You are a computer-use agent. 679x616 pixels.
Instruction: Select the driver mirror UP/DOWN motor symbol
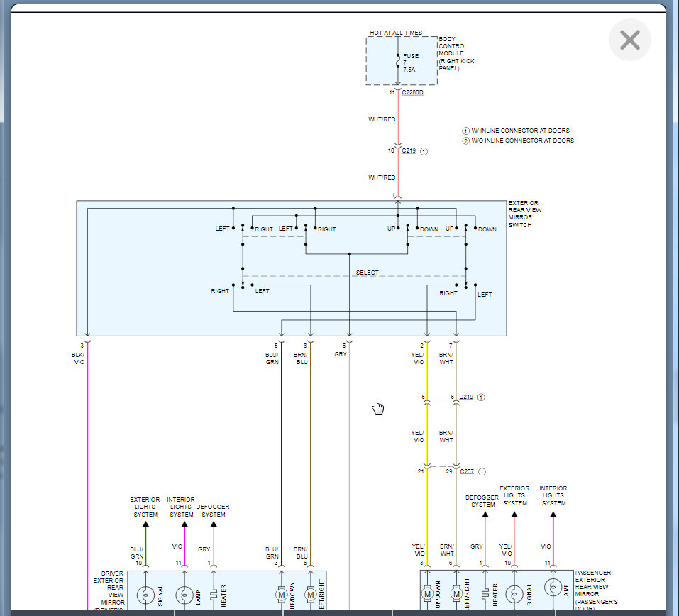(x=282, y=595)
